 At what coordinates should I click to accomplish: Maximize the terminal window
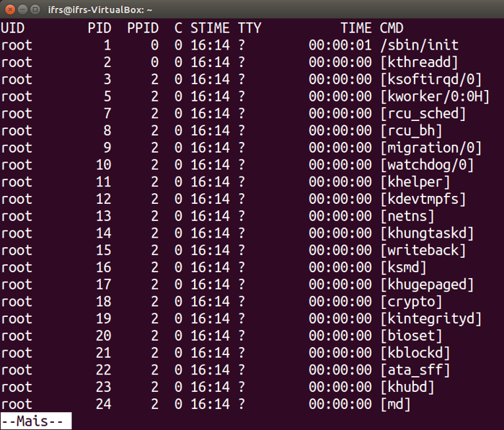[36, 9]
